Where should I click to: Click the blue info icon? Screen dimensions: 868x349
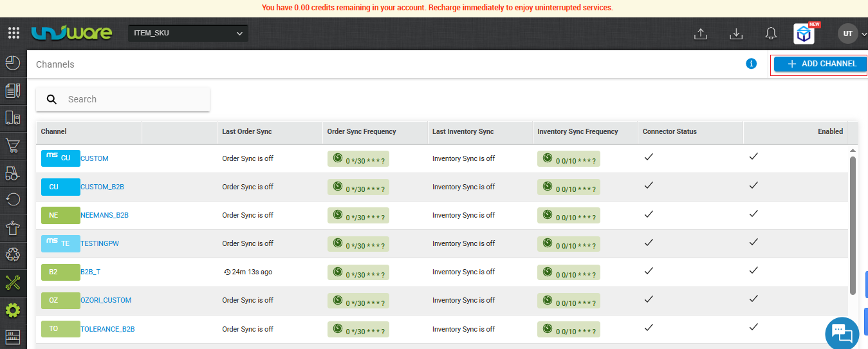[751, 64]
